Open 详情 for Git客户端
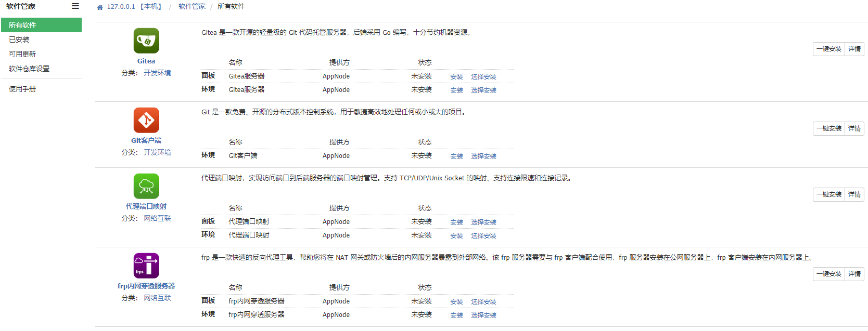The image size is (868, 331). pos(854,128)
